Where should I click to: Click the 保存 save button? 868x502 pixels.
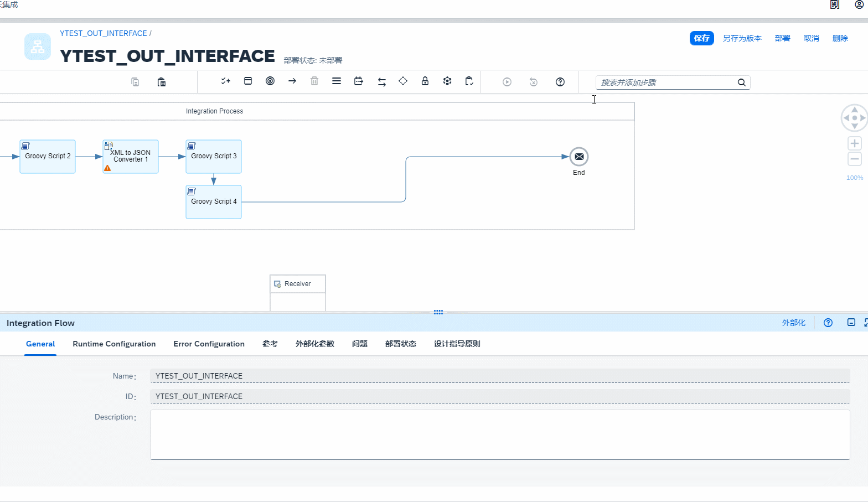[x=701, y=38]
